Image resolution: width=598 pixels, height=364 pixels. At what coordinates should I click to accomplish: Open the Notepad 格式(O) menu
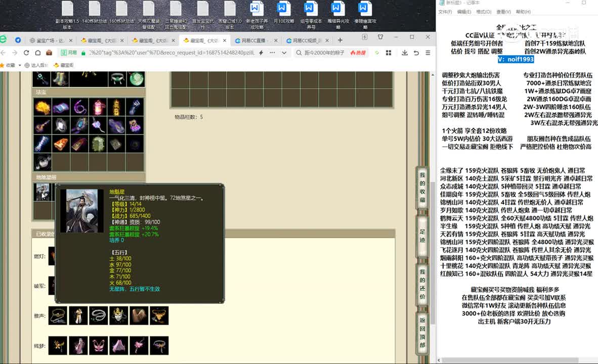tap(484, 12)
